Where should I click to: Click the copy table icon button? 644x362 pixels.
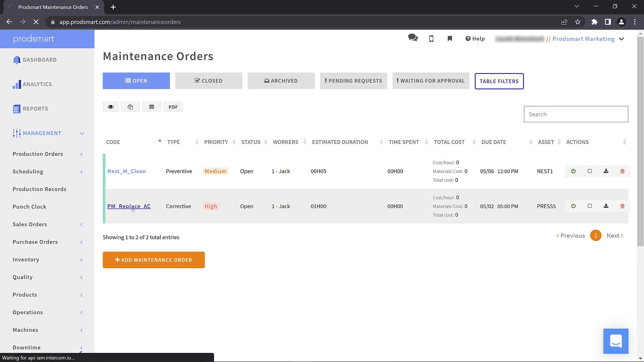130,107
